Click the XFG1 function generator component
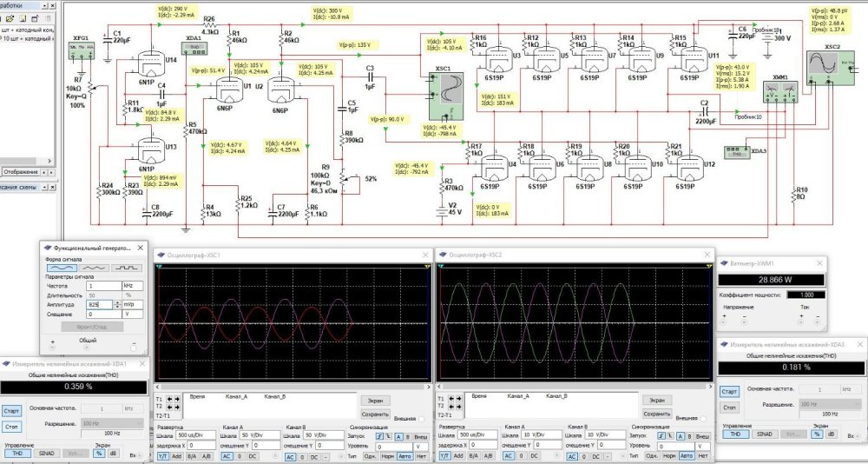Viewport: 868px width, 464px height. pyautogui.click(x=81, y=47)
